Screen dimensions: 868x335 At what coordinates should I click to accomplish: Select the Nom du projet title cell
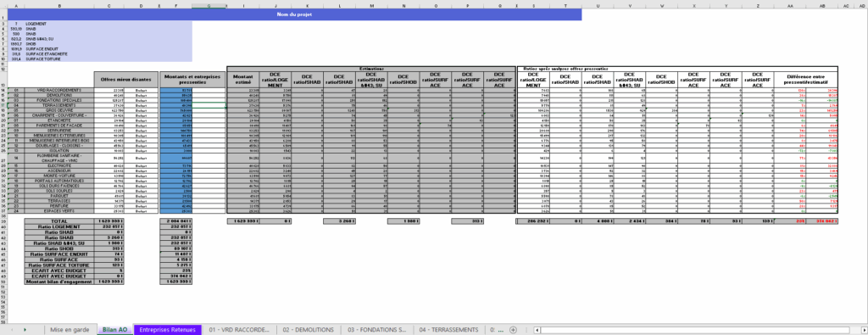click(293, 15)
